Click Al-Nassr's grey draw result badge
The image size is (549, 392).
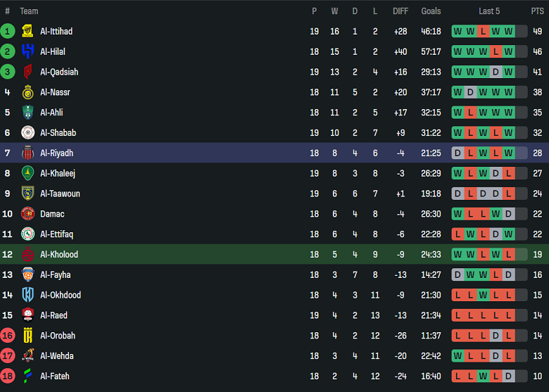[470, 92]
